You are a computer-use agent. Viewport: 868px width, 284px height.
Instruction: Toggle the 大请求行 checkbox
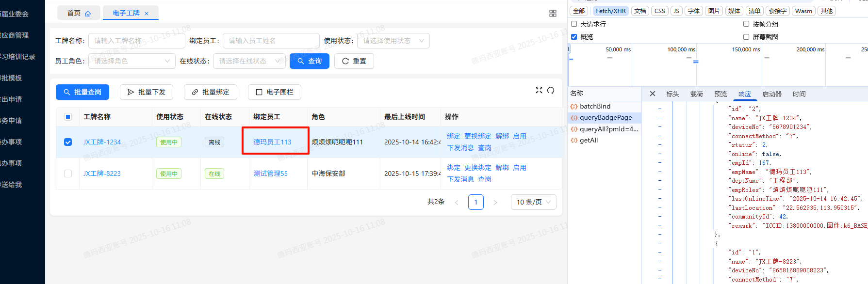(x=574, y=24)
